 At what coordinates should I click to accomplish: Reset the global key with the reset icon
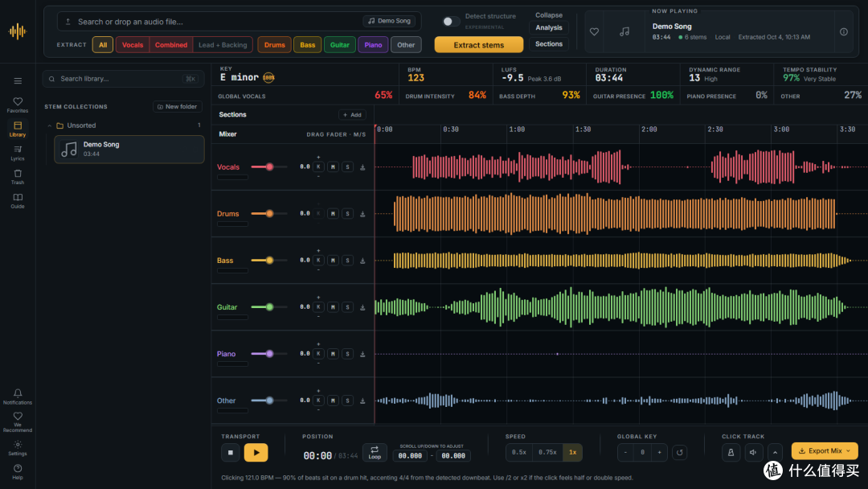(680, 453)
